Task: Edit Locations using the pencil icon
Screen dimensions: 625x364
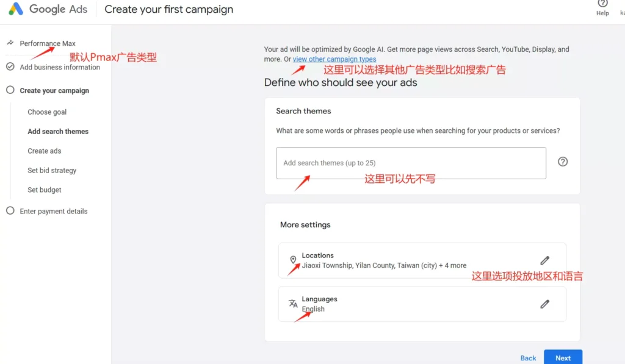Action: pos(545,260)
